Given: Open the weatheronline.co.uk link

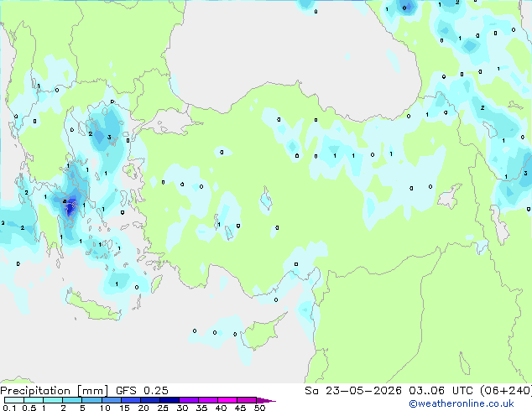Looking at the screenshot, I should pos(462,403).
